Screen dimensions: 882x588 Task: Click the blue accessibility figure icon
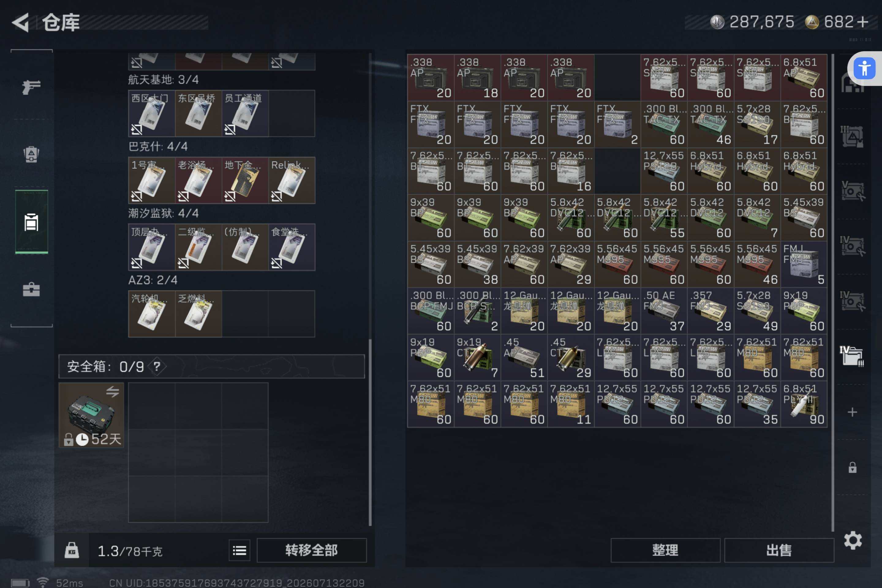pos(864,68)
